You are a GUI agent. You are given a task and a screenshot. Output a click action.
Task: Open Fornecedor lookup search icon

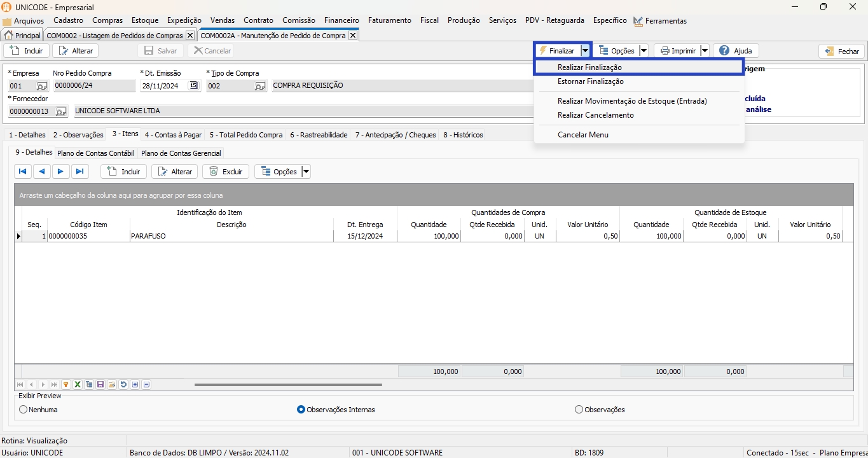[61, 111]
